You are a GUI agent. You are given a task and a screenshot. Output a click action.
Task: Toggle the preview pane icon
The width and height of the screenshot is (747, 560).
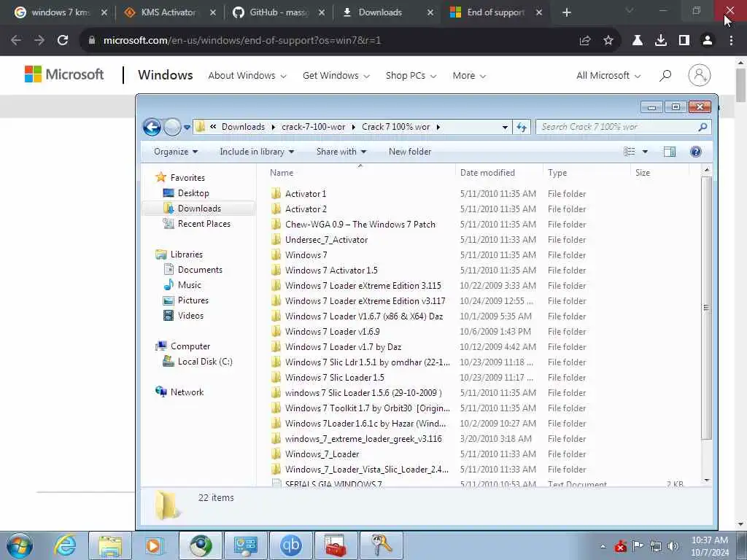tap(670, 152)
